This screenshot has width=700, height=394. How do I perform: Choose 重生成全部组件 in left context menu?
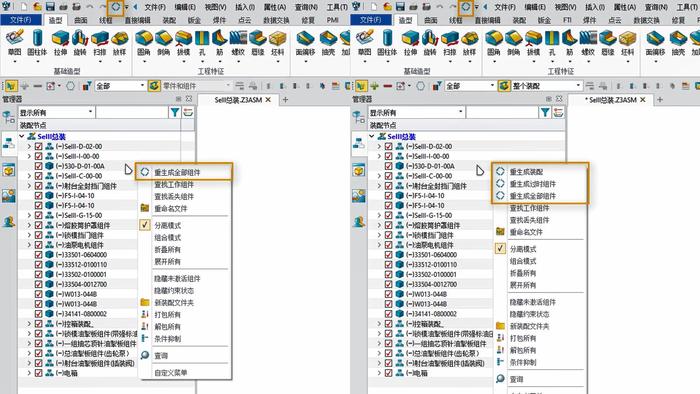184,172
